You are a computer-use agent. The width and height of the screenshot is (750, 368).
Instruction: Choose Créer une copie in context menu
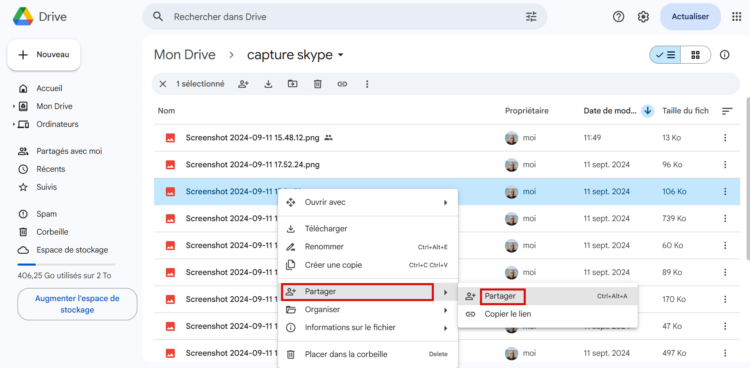(368, 265)
